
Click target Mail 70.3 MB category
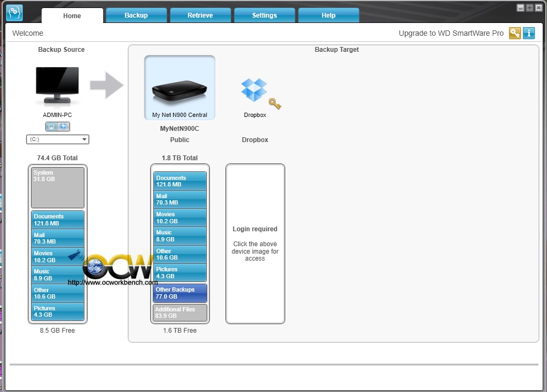coord(180,199)
